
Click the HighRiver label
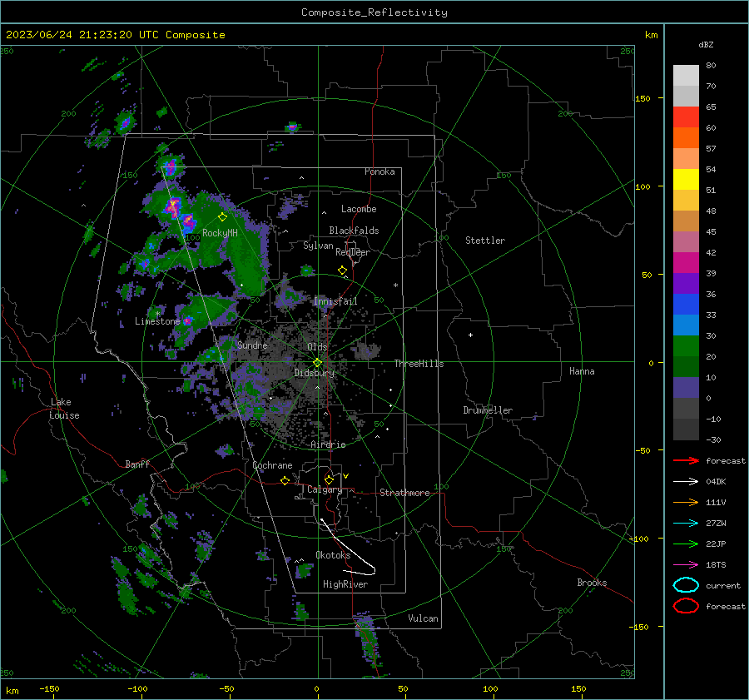(345, 584)
